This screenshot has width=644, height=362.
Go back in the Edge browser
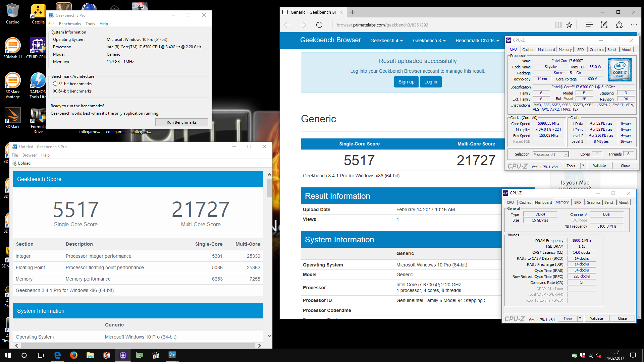point(287,25)
